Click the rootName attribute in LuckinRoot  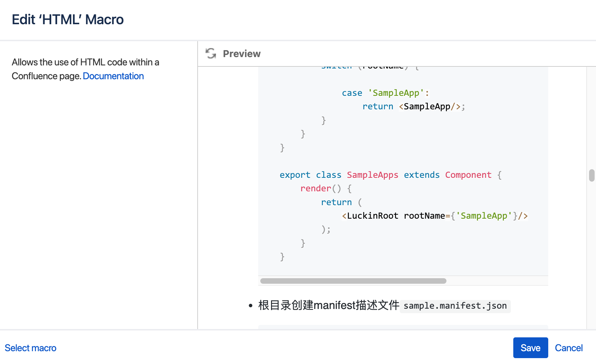[x=424, y=216]
